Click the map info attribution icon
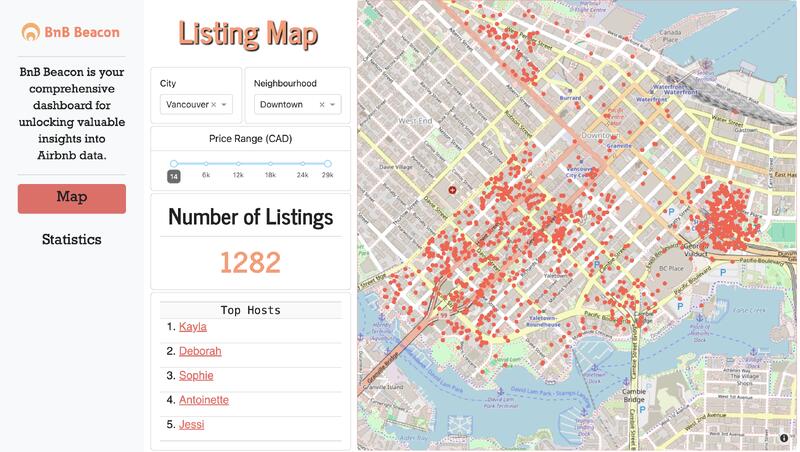The height and width of the screenshot is (452, 800). pyautogui.click(x=785, y=438)
